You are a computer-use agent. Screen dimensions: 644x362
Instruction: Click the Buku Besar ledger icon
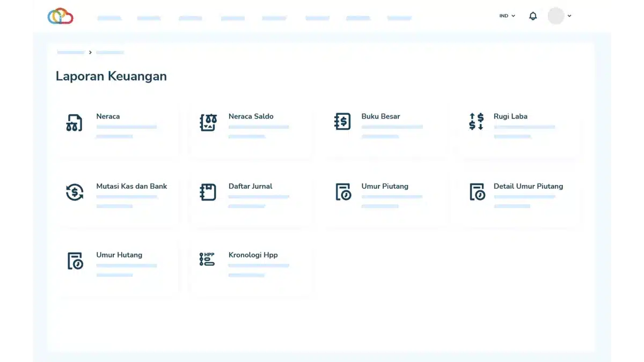point(342,122)
